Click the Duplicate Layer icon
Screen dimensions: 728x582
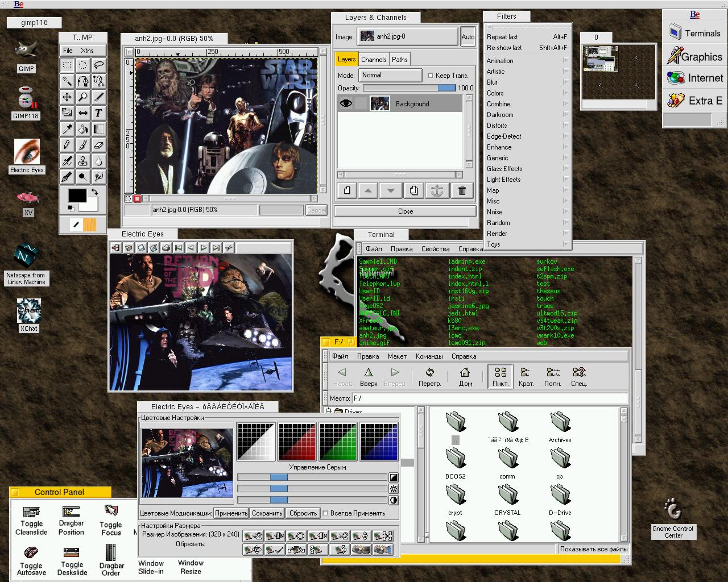tap(413, 191)
